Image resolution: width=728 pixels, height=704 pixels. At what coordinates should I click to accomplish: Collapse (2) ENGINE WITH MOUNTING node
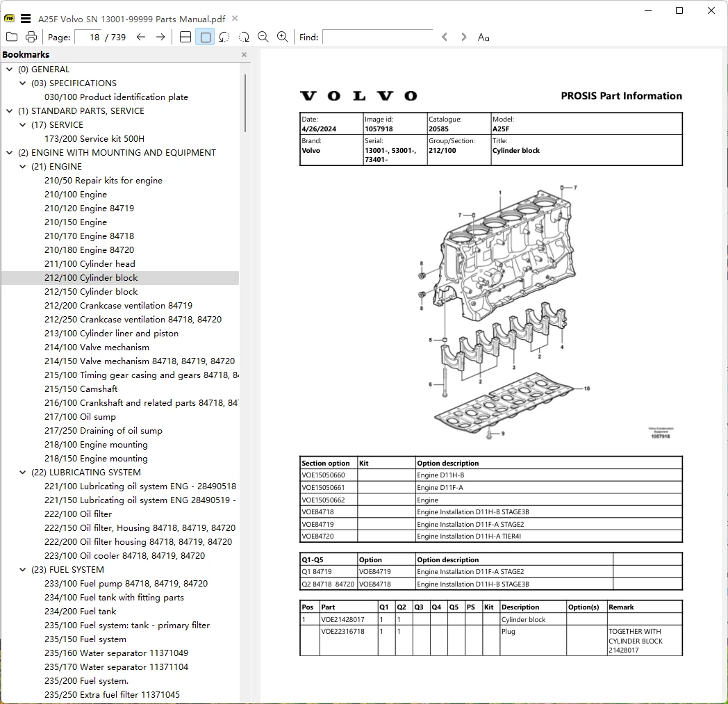[x=9, y=153]
